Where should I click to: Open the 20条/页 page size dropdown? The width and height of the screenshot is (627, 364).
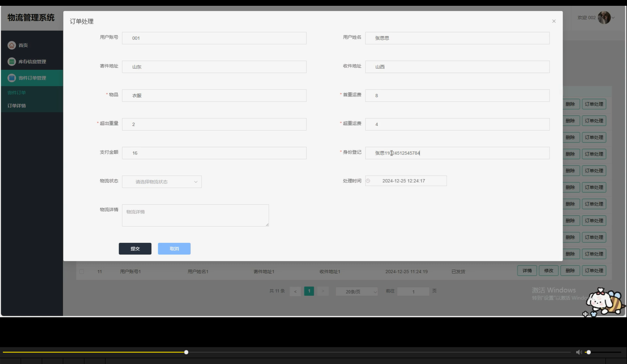[357, 292]
